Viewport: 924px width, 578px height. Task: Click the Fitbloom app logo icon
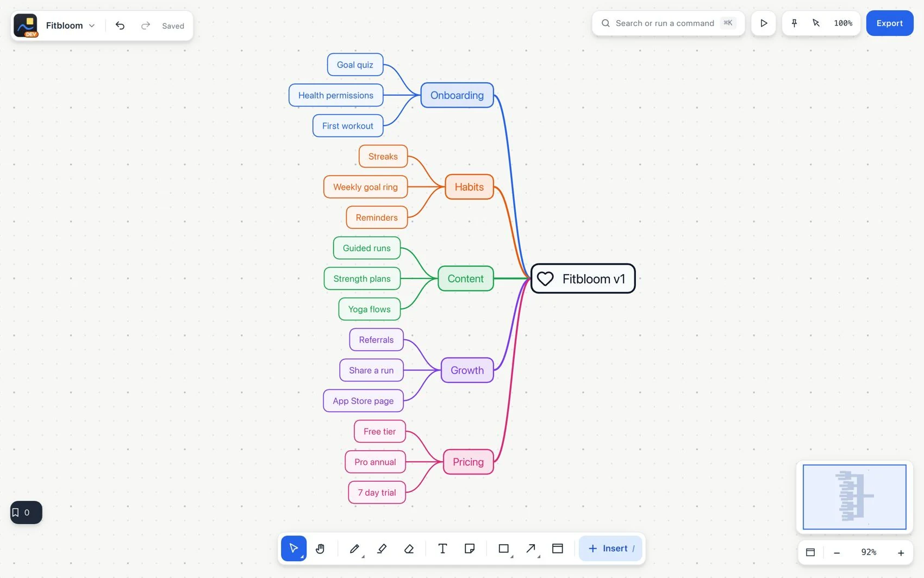tap(26, 26)
